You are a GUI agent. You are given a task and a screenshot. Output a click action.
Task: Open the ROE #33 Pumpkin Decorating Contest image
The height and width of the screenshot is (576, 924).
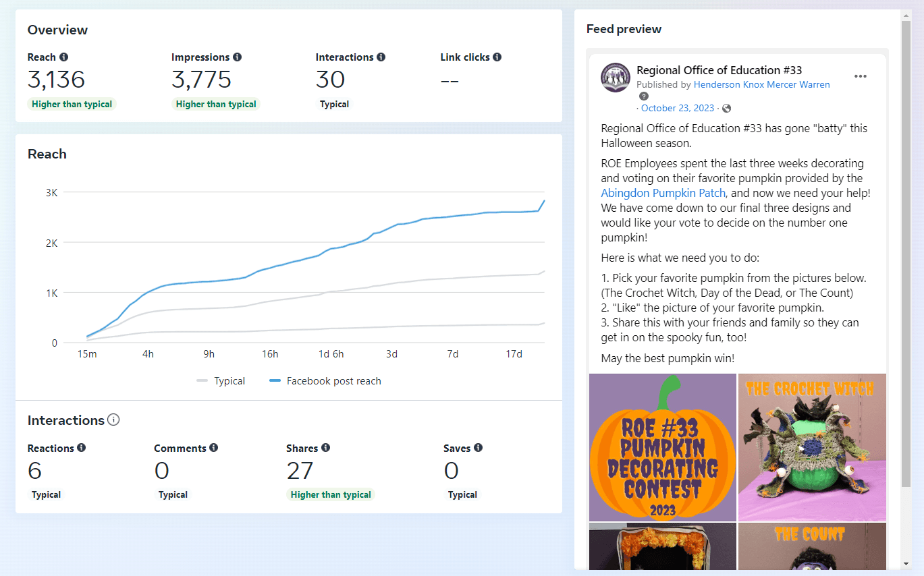pyautogui.click(x=662, y=447)
